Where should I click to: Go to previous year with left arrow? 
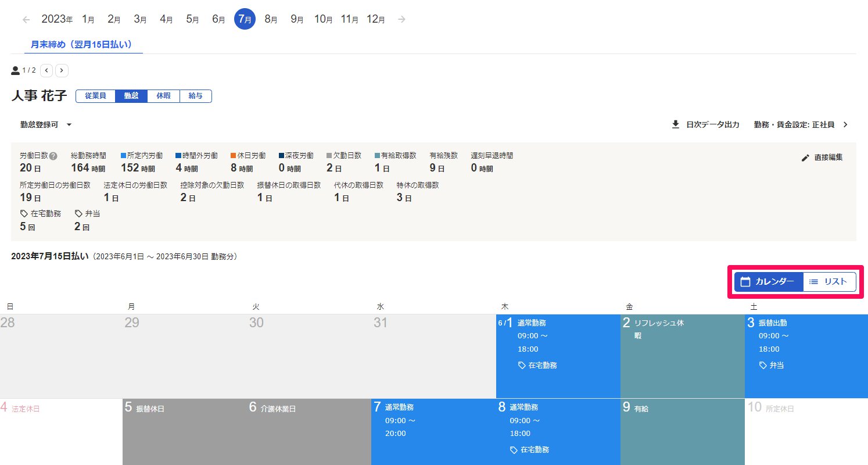click(x=26, y=19)
